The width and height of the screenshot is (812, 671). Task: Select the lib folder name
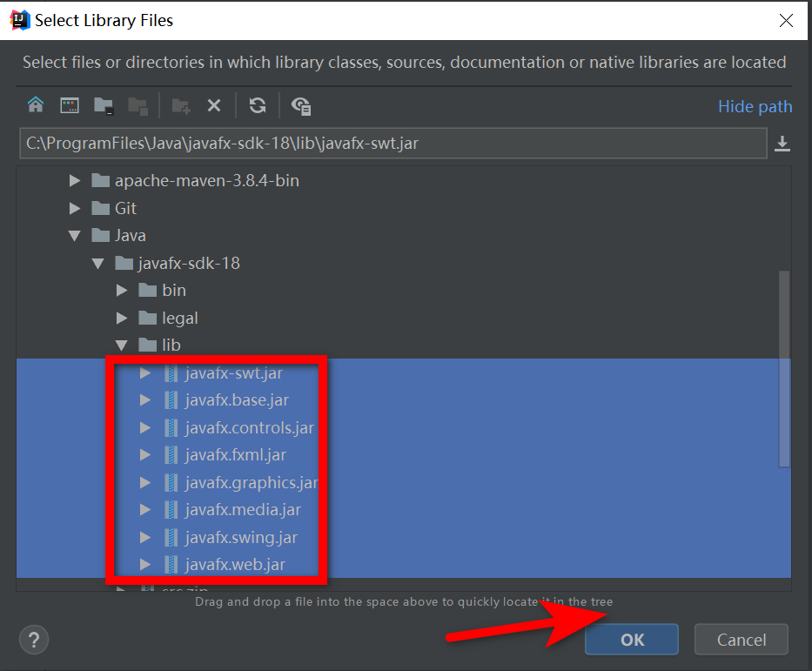(171, 345)
